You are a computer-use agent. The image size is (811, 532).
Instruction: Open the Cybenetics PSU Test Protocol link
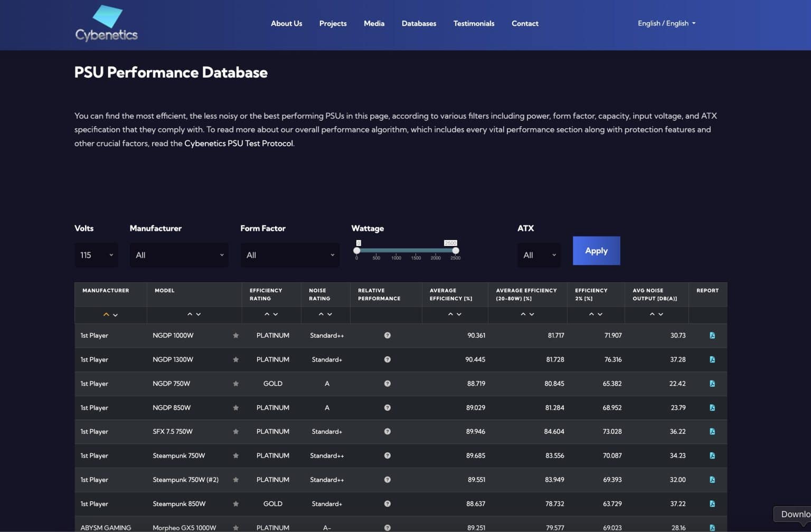click(239, 143)
